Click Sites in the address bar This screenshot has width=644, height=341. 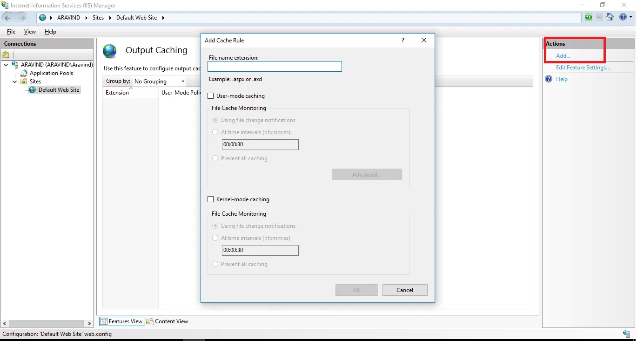(x=98, y=18)
